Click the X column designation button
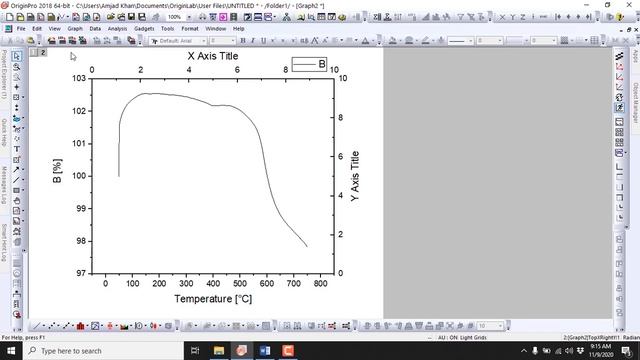Viewport: 640px width, 360px height. (502, 17)
